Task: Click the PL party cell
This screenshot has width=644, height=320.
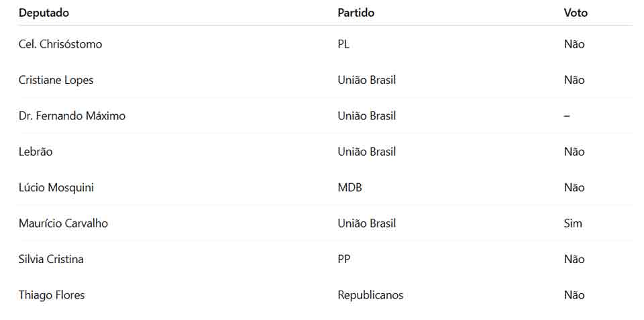Action: 343,44
